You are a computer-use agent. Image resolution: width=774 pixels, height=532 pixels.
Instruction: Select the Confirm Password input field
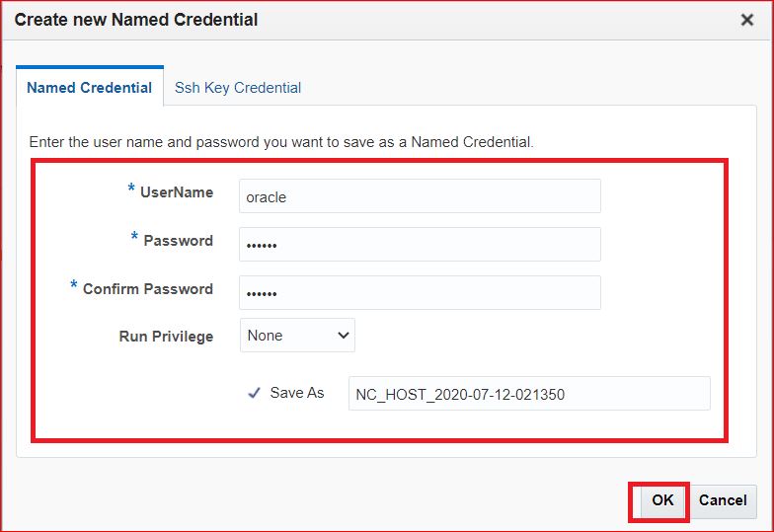pyautogui.click(x=420, y=293)
